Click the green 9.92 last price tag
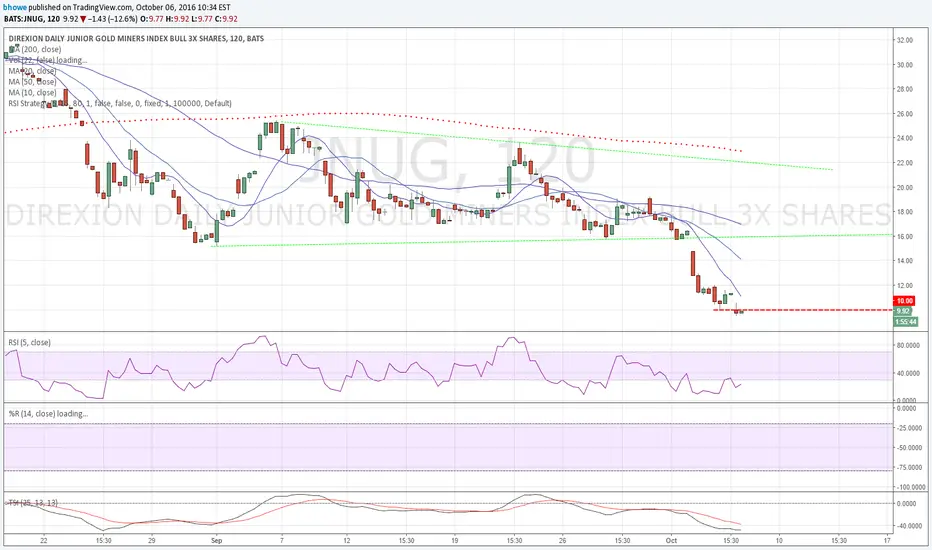This screenshot has height=550, width=932. tap(903, 311)
